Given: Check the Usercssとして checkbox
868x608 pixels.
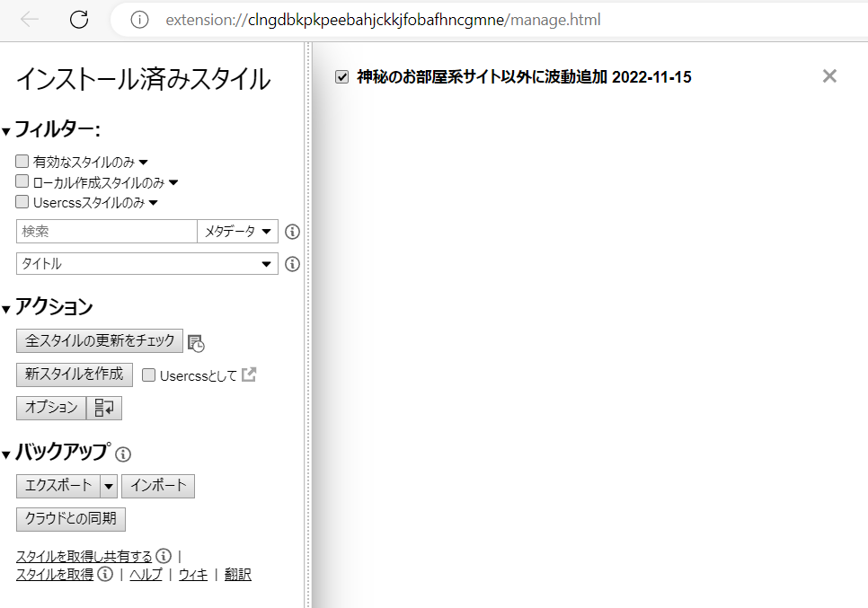Looking at the screenshot, I should 149,375.
